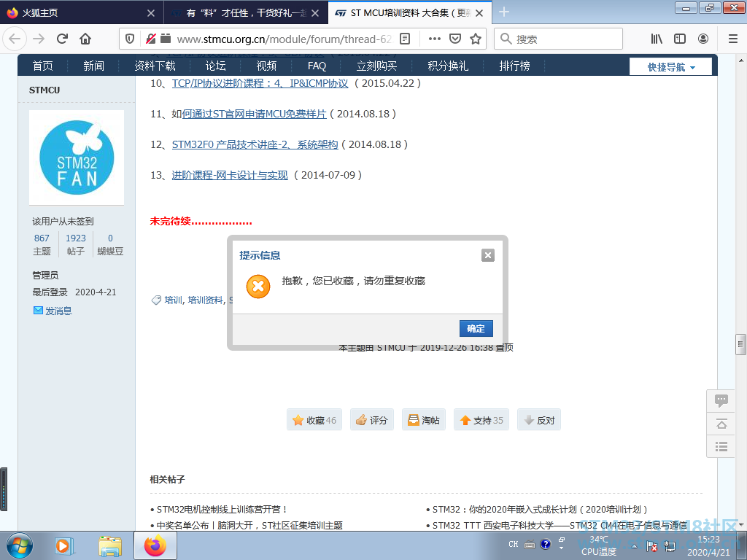The image size is (747, 560).
Task: Click the STMCU username heading
Action: pos(44,90)
